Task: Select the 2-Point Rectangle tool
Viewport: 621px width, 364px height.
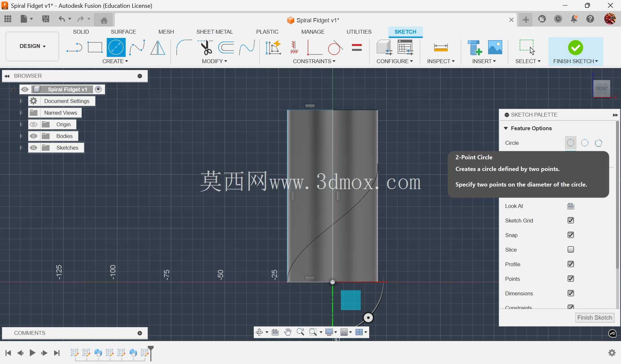Action: click(x=95, y=47)
